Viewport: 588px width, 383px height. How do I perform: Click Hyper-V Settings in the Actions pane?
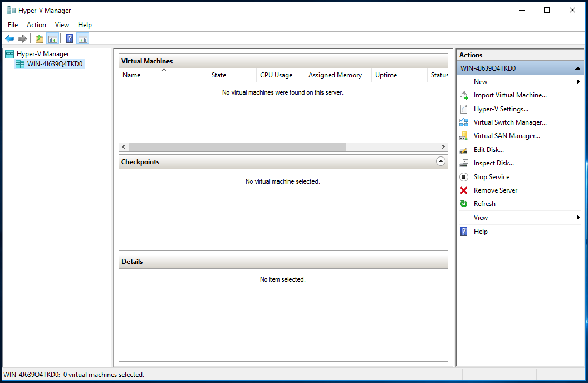point(501,109)
